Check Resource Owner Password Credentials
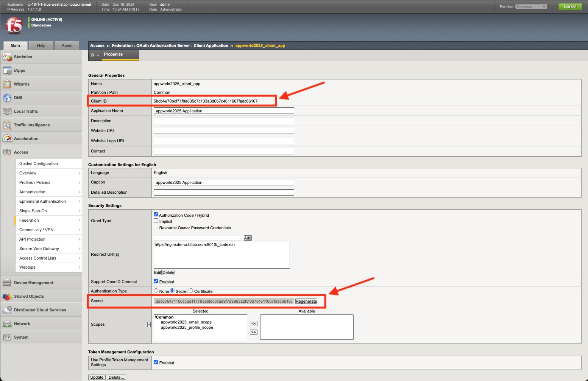The width and height of the screenshot is (588, 381). 156,227
